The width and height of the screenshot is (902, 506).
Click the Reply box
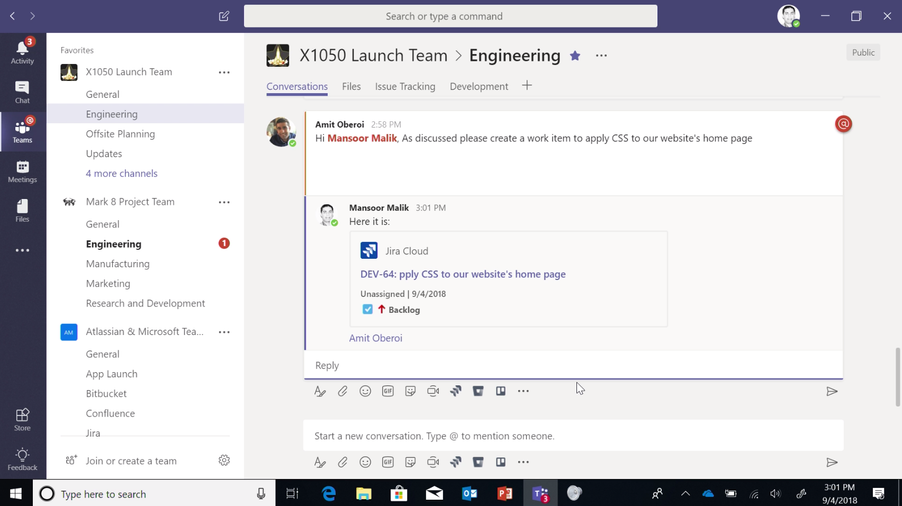pyautogui.click(x=573, y=365)
